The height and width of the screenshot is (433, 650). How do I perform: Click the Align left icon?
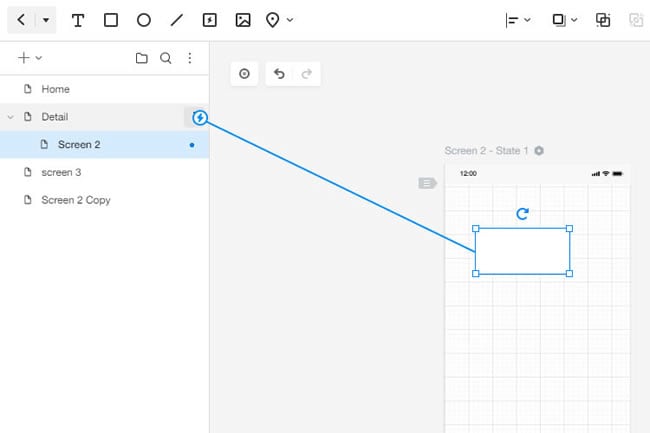pyautogui.click(x=512, y=20)
